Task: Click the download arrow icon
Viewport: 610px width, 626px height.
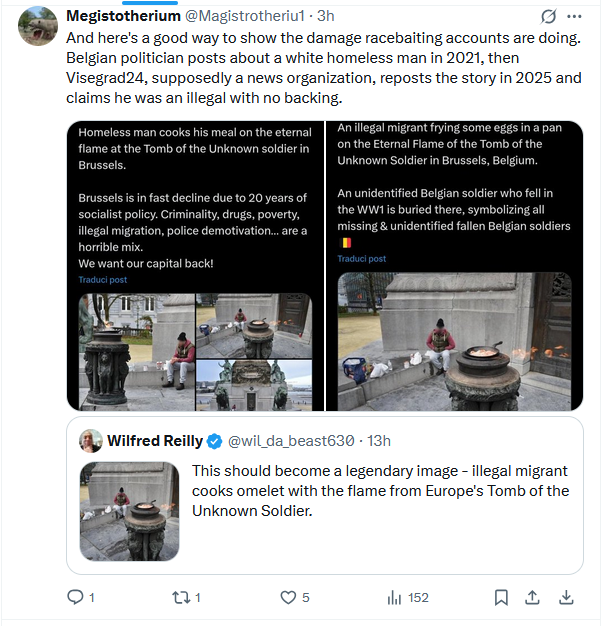Action: click(565, 597)
